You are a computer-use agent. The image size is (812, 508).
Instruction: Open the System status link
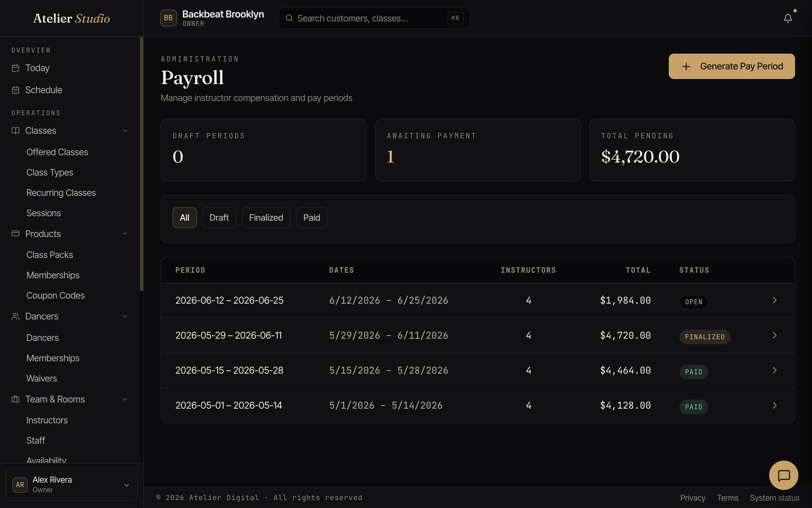point(775,498)
